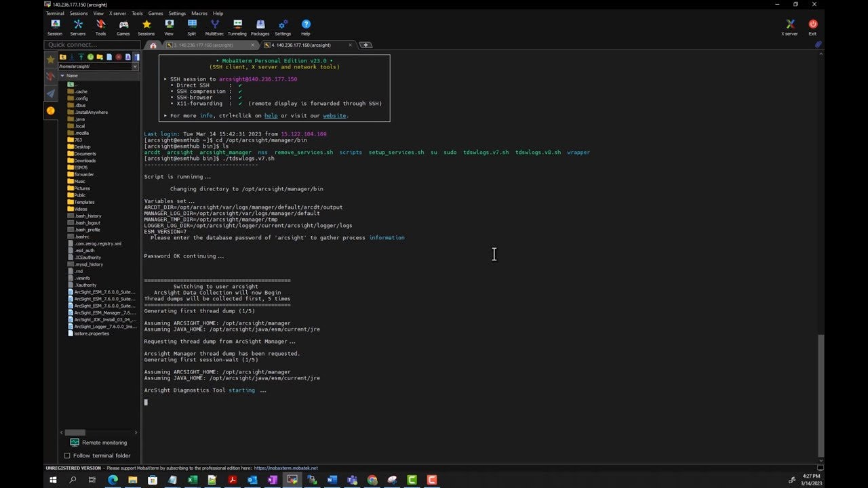Show the Sessions star toolbar icon
The height and width of the screenshot is (488, 868).
[146, 27]
